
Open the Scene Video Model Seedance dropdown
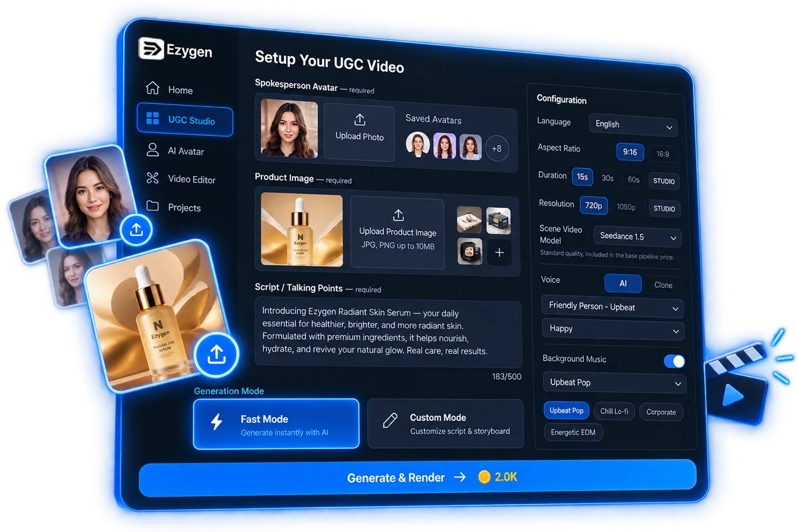tap(637, 237)
